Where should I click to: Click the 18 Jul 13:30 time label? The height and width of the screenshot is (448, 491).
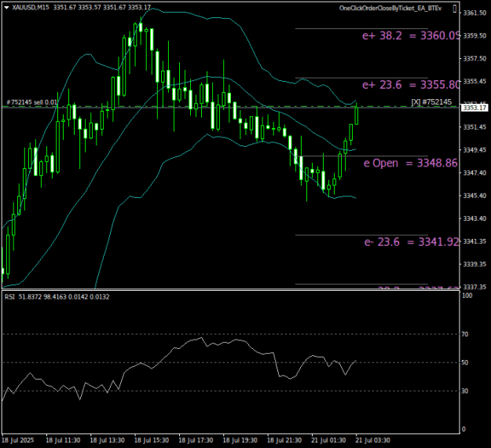107,440
